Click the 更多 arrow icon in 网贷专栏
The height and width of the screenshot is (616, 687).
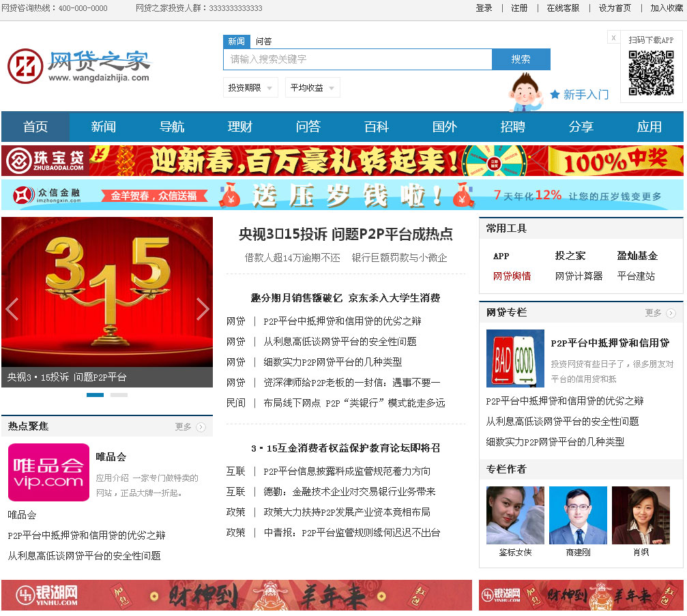coord(671,313)
